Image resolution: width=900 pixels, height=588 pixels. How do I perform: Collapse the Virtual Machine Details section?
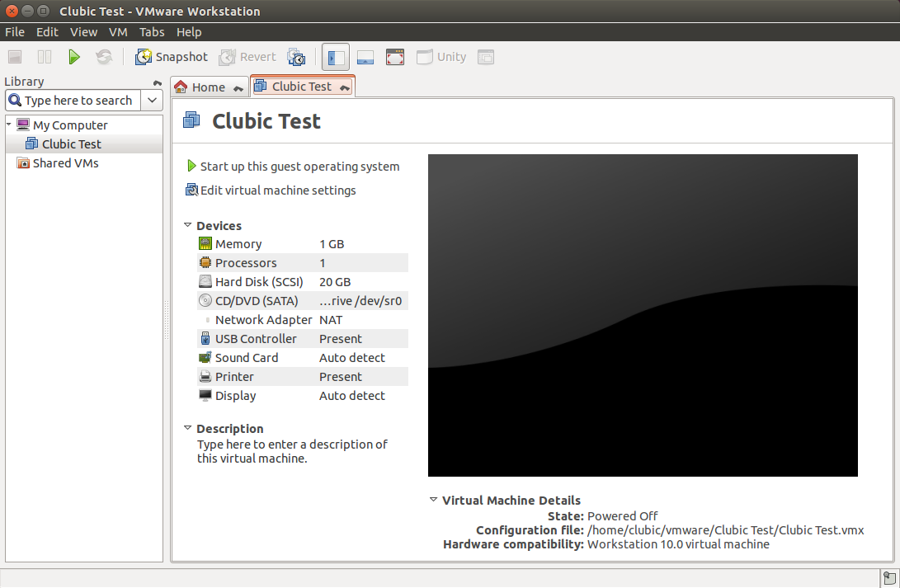432,500
